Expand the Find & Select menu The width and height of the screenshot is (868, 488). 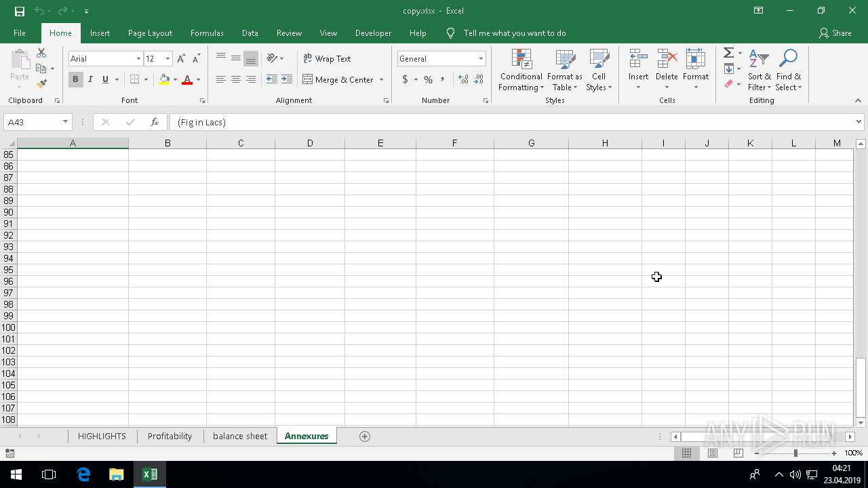[x=789, y=70]
